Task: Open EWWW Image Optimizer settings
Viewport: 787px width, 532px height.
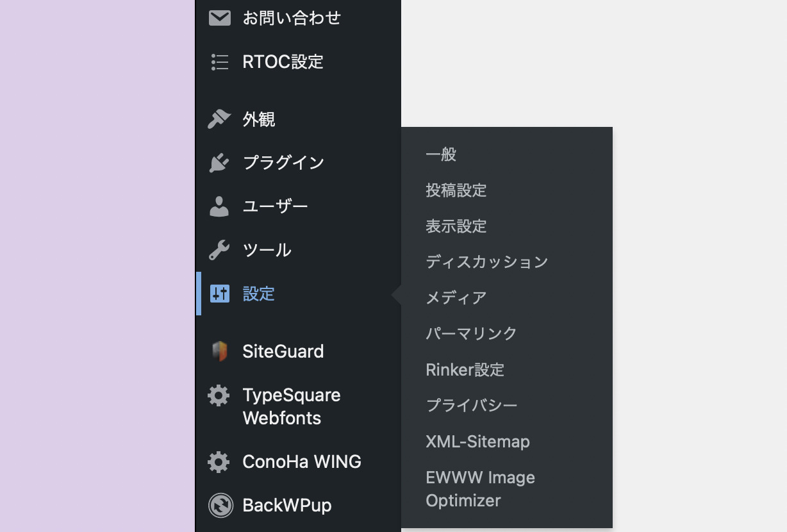Action: point(481,489)
